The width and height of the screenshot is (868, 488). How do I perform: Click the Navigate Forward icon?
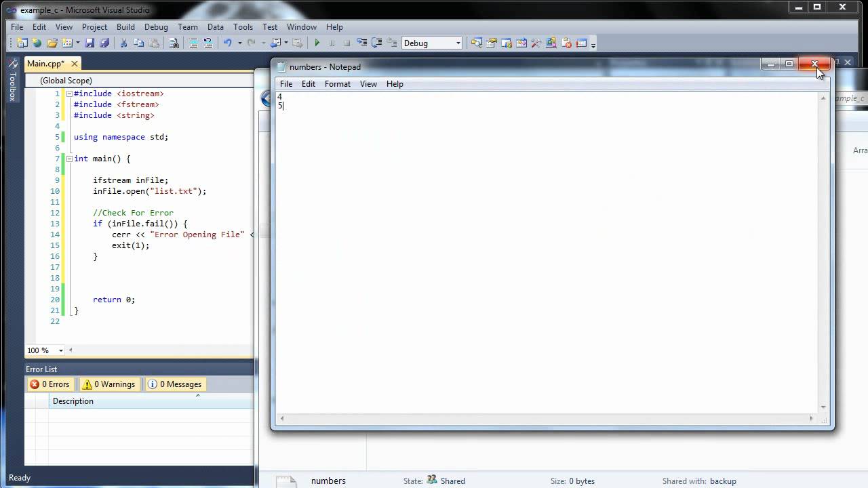click(x=297, y=43)
